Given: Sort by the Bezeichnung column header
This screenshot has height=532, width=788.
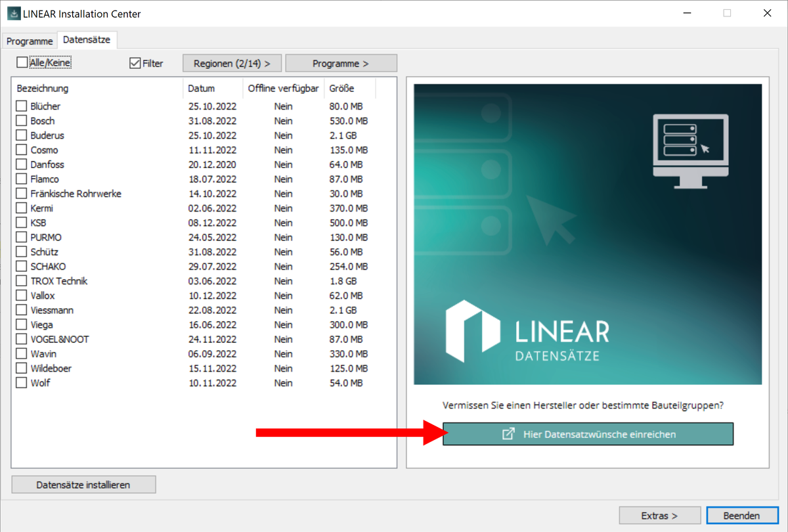Looking at the screenshot, I should (97, 88).
